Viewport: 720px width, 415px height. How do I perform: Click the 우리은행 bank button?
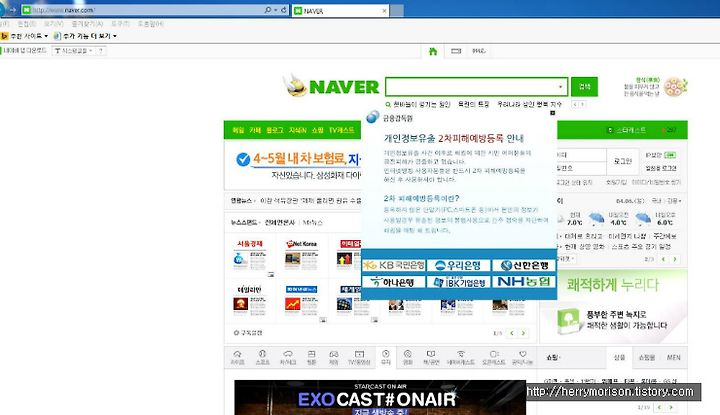click(x=458, y=265)
